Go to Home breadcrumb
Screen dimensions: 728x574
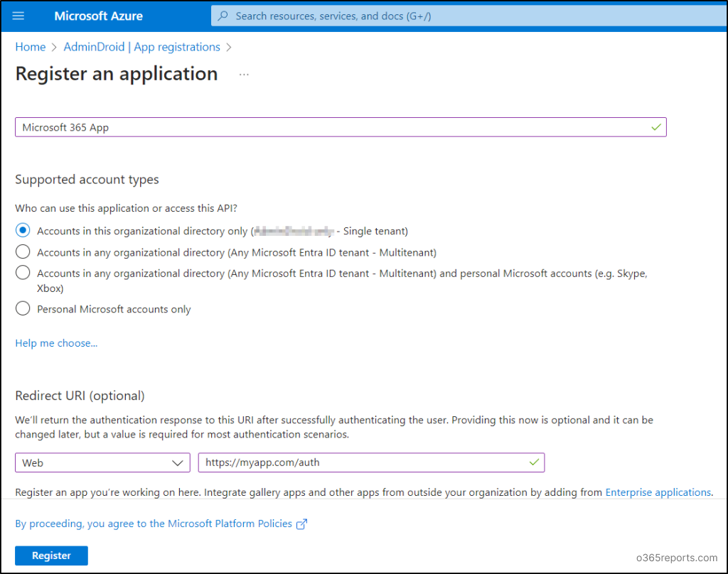pos(31,47)
